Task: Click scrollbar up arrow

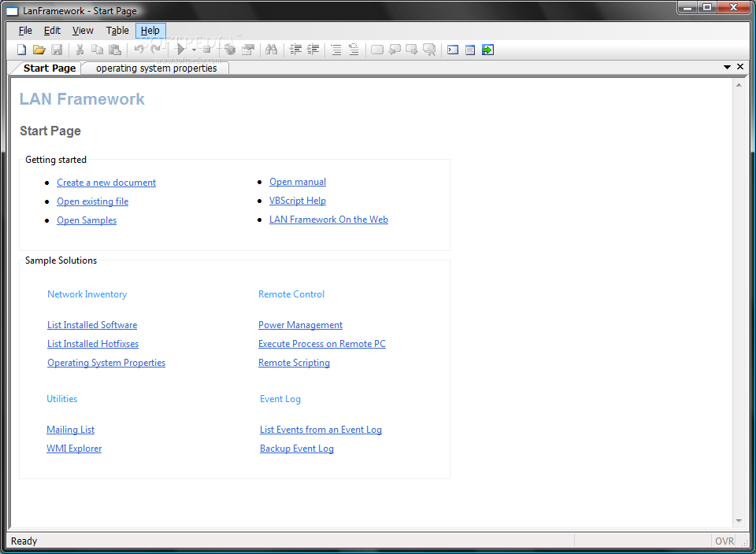Action: pyautogui.click(x=739, y=85)
